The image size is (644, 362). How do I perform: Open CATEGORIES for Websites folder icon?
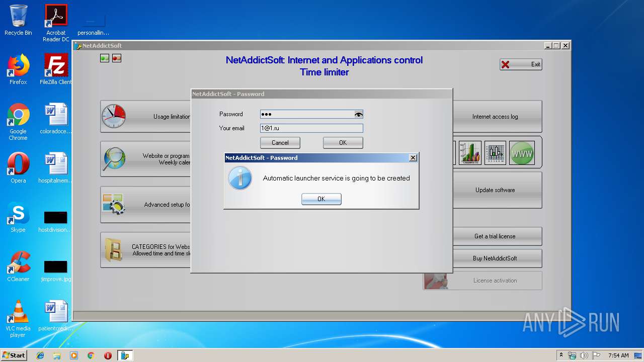coord(114,250)
